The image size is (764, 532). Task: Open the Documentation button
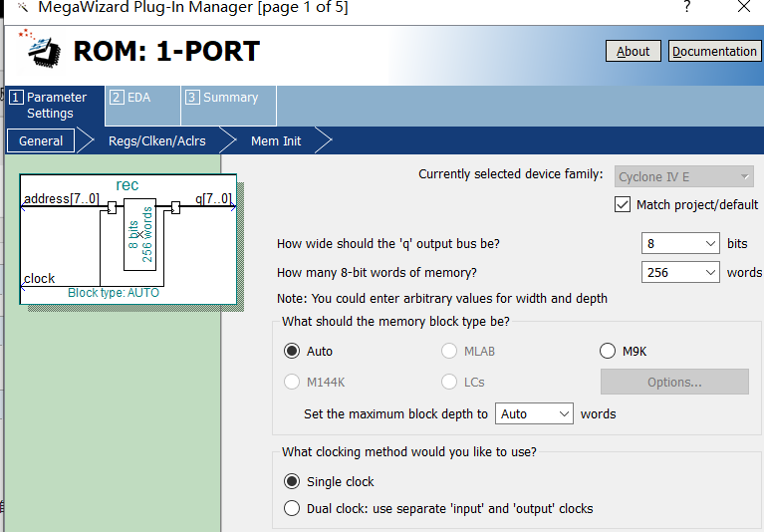click(714, 51)
